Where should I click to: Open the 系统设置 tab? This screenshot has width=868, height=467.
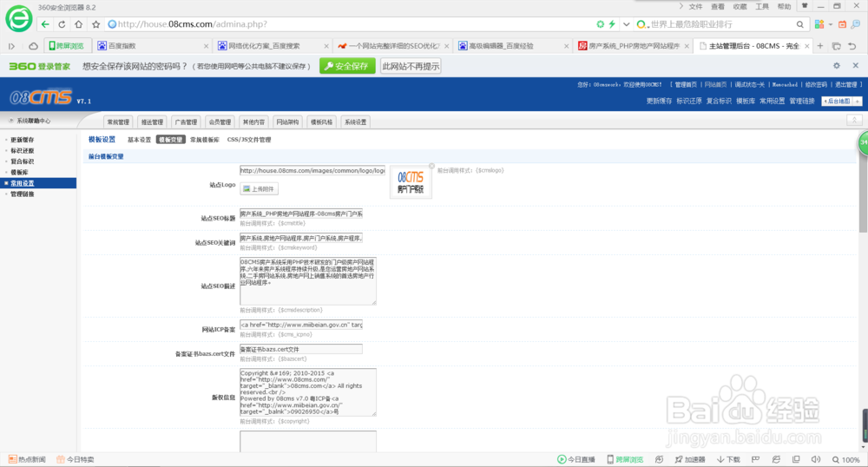[355, 122]
